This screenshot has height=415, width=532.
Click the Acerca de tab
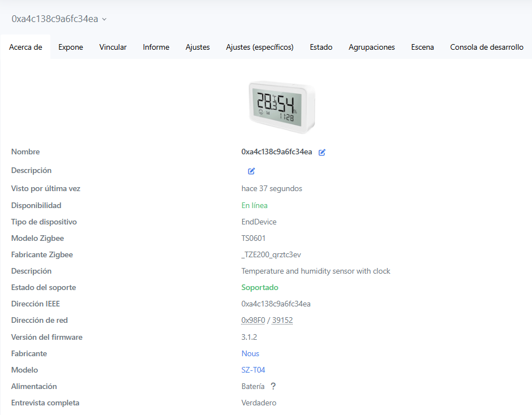point(25,47)
